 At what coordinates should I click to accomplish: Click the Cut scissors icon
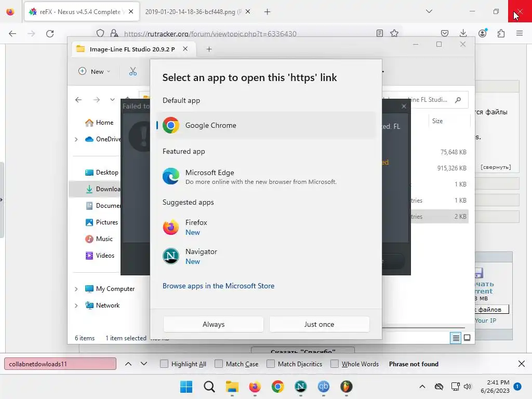pos(133,71)
